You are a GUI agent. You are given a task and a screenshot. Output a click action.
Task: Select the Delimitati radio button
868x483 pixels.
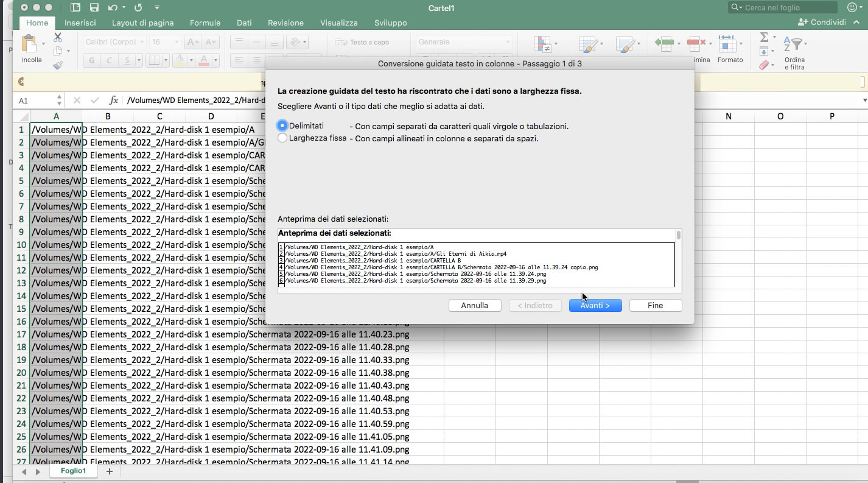pyautogui.click(x=282, y=125)
